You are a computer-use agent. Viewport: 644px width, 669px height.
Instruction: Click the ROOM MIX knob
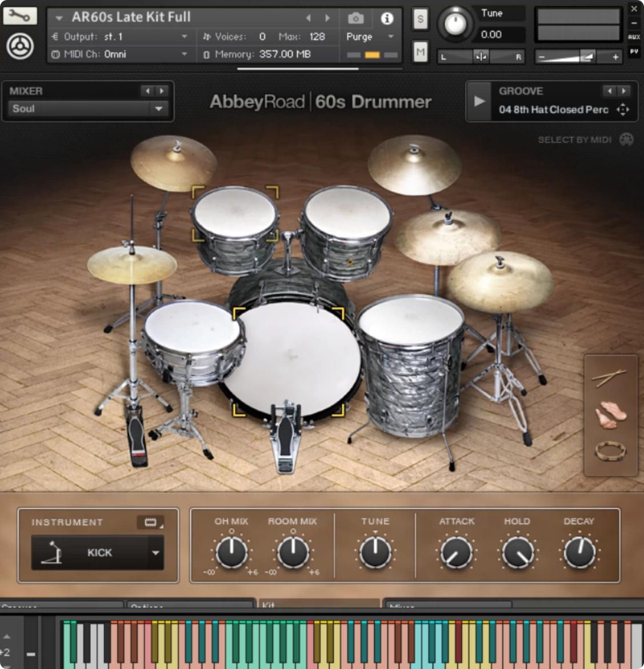point(293,552)
